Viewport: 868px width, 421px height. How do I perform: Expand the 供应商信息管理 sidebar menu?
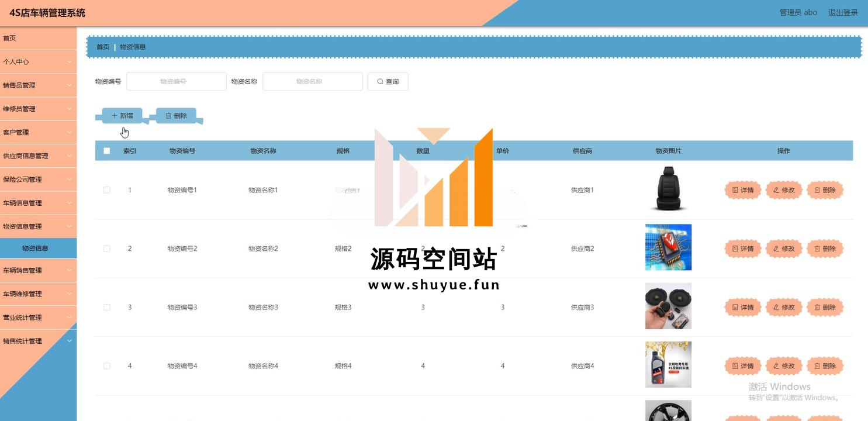click(38, 156)
